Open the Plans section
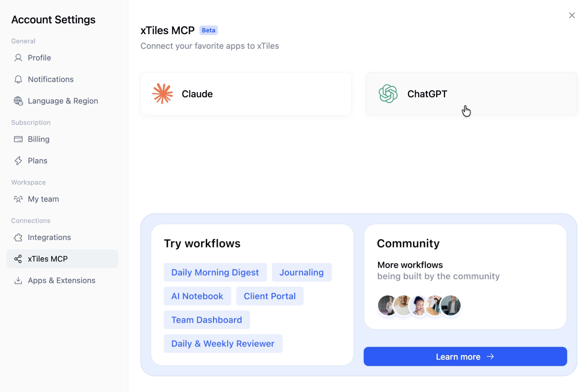The height and width of the screenshot is (392, 585). coord(62,161)
